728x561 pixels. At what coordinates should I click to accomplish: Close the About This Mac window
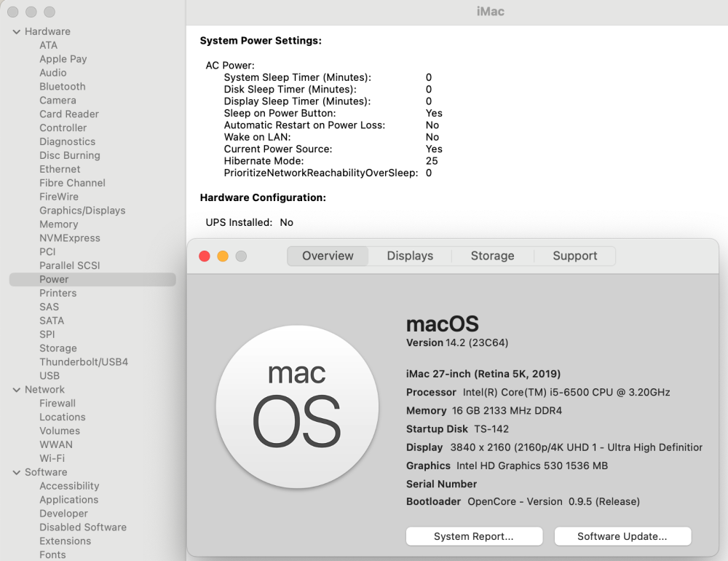pos(205,256)
